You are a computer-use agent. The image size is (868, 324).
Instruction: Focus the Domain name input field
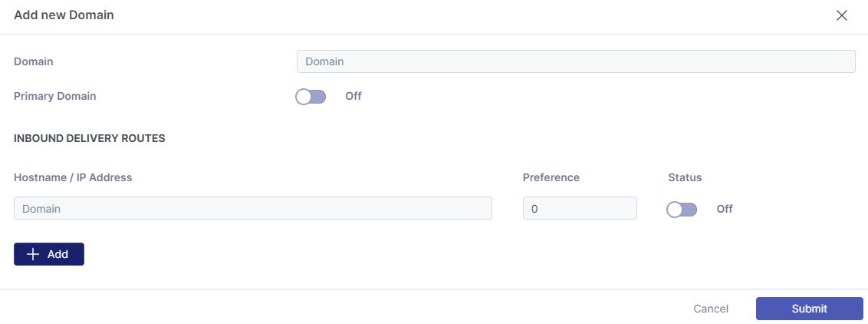tap(575, 61)
